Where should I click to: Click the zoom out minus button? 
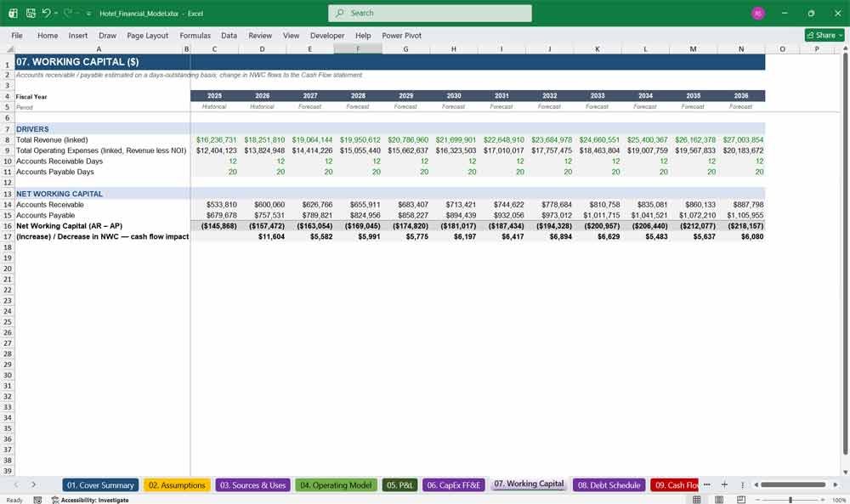(758, 500)
